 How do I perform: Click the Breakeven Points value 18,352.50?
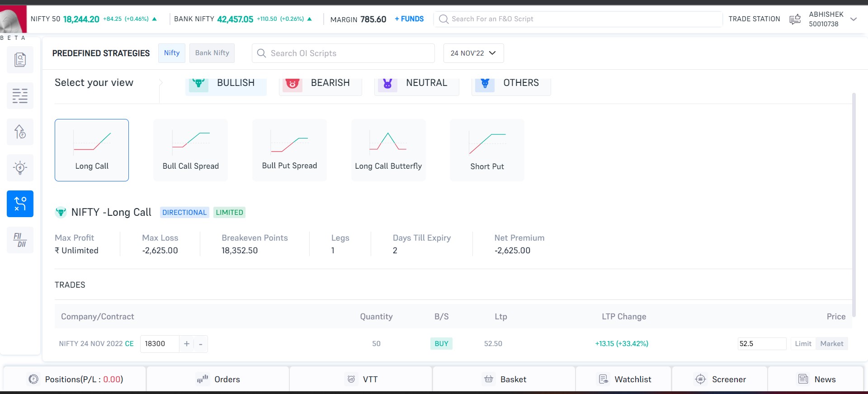pos(240,251)
